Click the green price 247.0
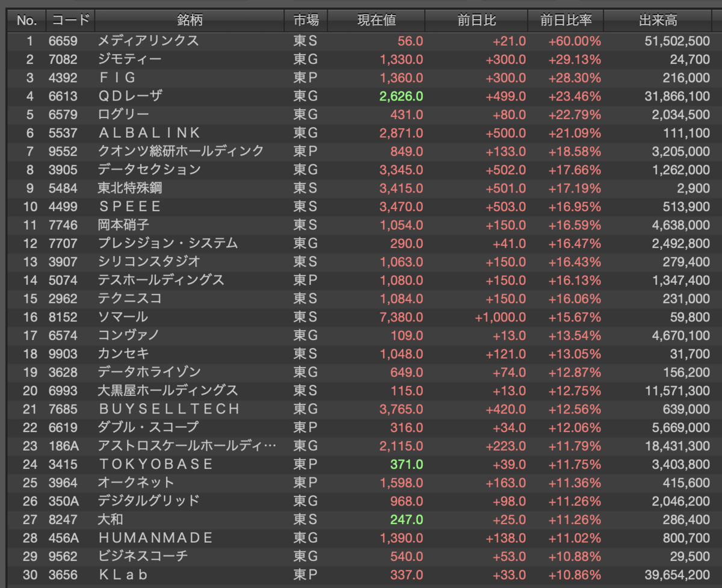Screen dimensions: 722x588 coord(407,519)
